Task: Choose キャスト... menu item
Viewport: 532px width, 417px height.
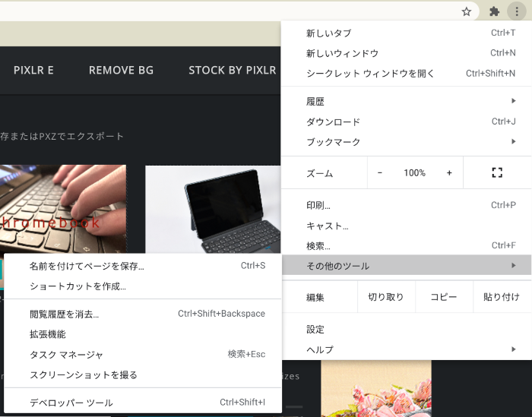Action: pos(407,226)
